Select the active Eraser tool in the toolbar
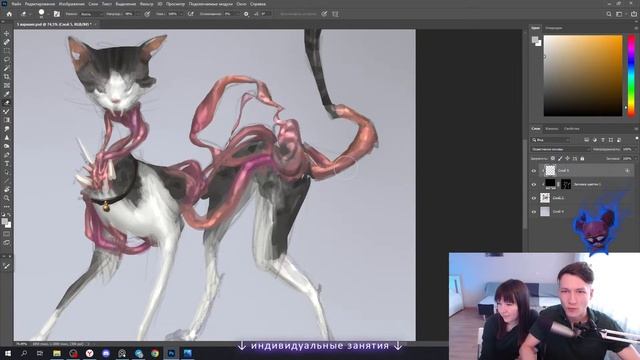 pyautogui.click(x=7, y=103)
